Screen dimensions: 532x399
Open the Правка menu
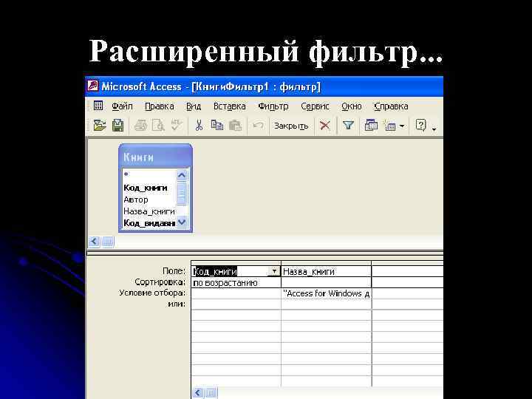[160, 106]
